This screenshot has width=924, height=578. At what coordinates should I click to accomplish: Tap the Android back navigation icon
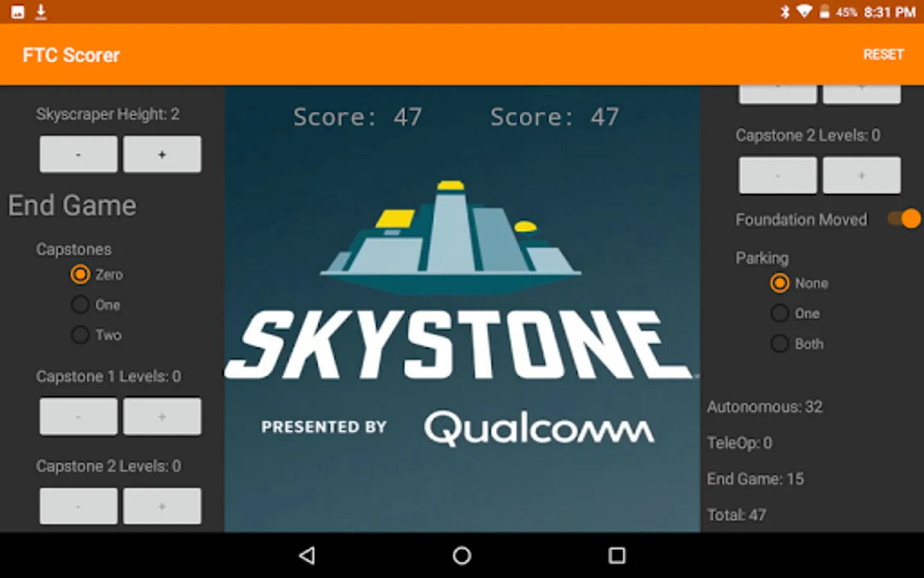[x=307, y=556]
